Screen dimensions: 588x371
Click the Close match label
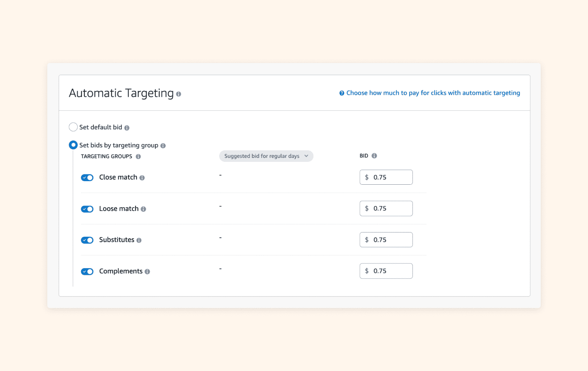[118, 177]
